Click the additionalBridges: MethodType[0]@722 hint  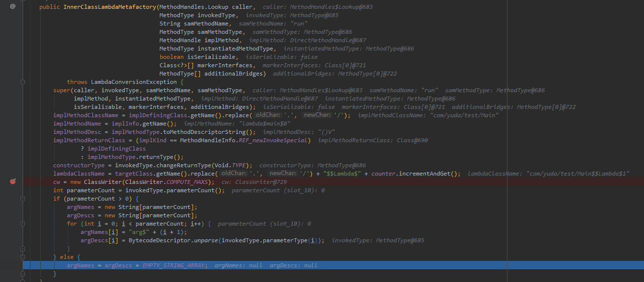pyautogui.click(x=335, y=74)
